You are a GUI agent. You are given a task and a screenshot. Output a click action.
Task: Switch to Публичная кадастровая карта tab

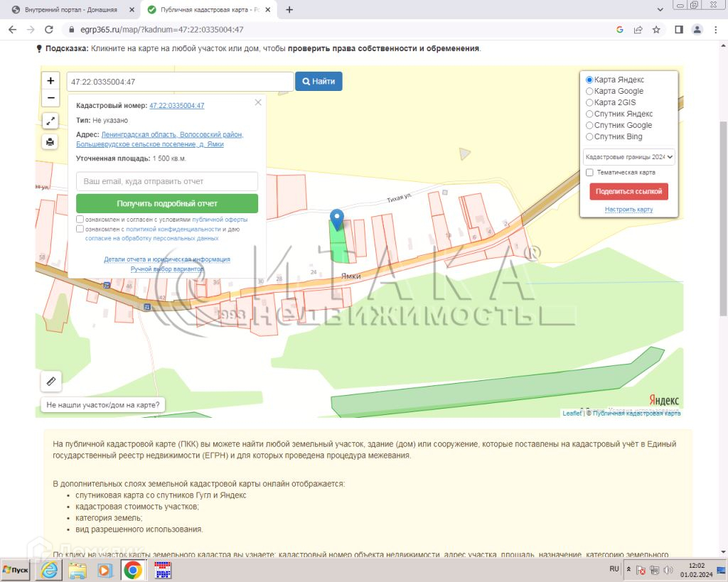click(x=209, y=10)
